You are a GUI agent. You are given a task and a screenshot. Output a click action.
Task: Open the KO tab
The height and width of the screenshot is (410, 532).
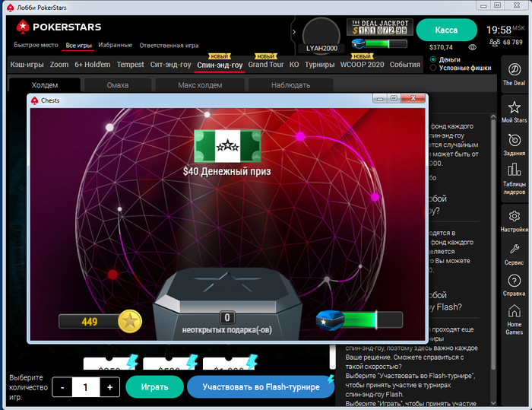pyautogui.click(x=294, y=65)
